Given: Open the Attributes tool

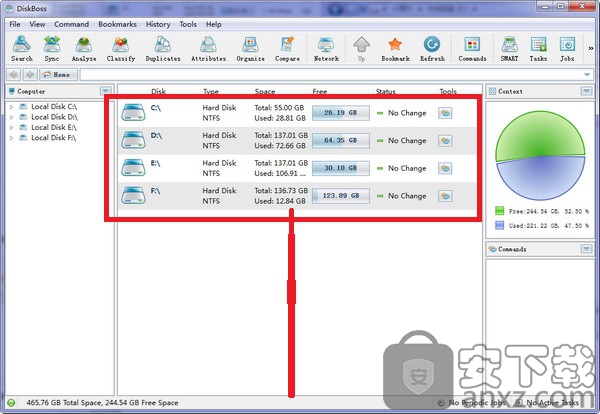Looking at the screenshot, I should click(x=208, y=48).
